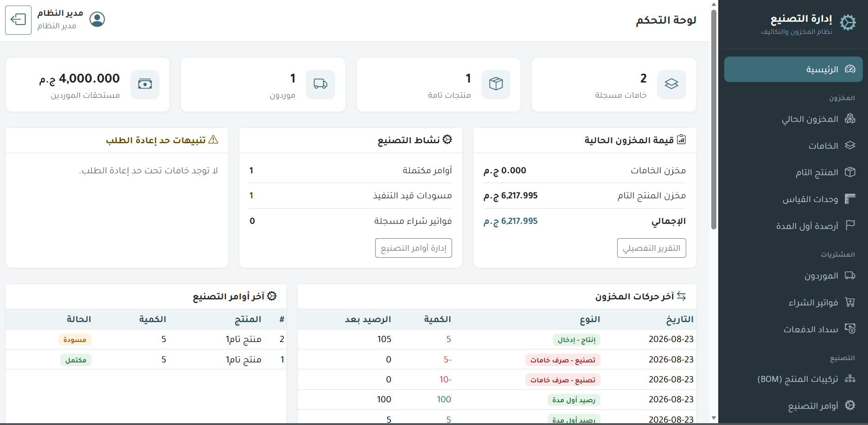The height and width of the screenshot is (425, 868).
Task: Click the 6,217.995 ج.م الإجمالي total value
Action: [511, 221]
